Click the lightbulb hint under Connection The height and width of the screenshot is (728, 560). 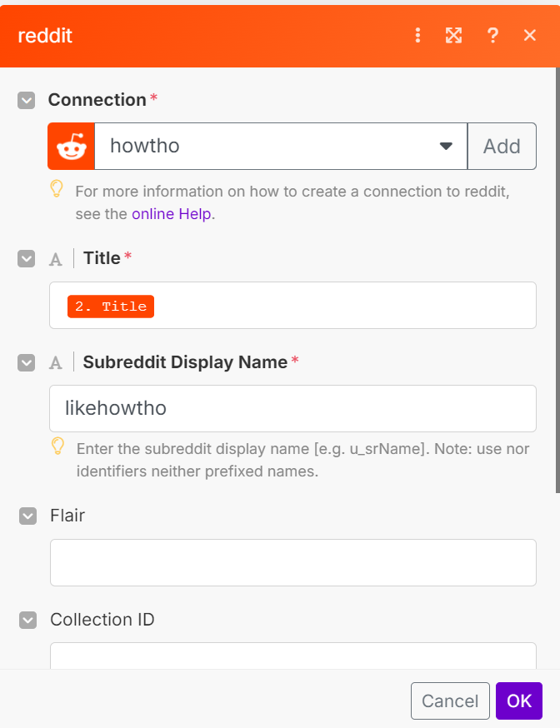(x=56, y=189)
